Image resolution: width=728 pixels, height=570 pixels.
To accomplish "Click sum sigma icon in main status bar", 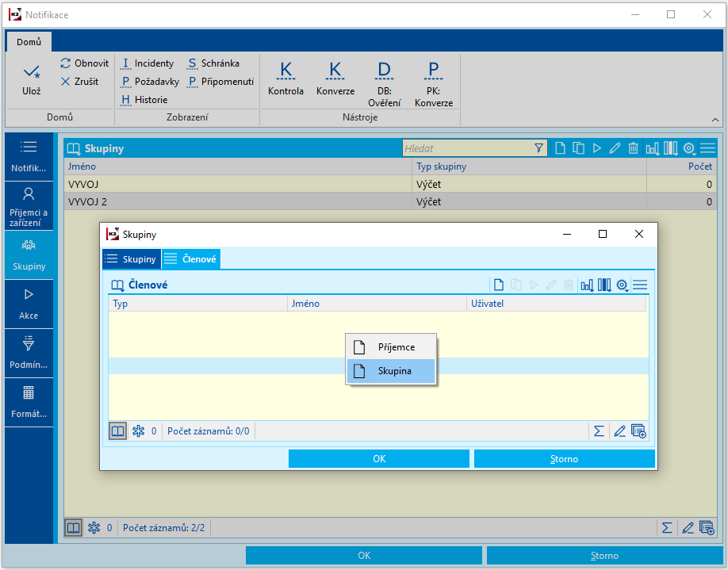I will (667, 528).
